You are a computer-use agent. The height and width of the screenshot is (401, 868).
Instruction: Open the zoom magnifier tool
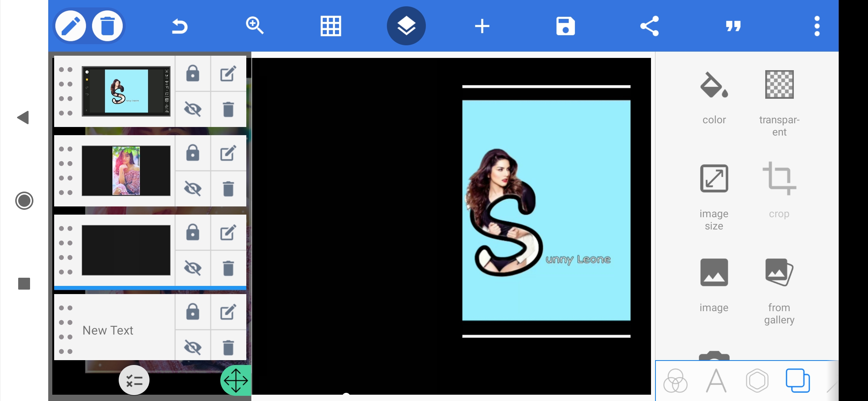coord(255,26)
